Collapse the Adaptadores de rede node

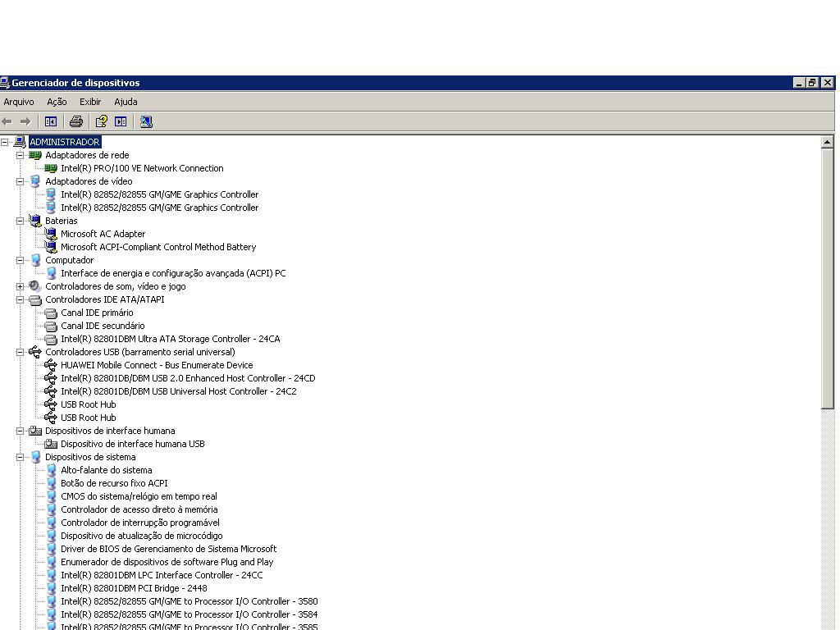pyautogui.click(x=21, y=155)
